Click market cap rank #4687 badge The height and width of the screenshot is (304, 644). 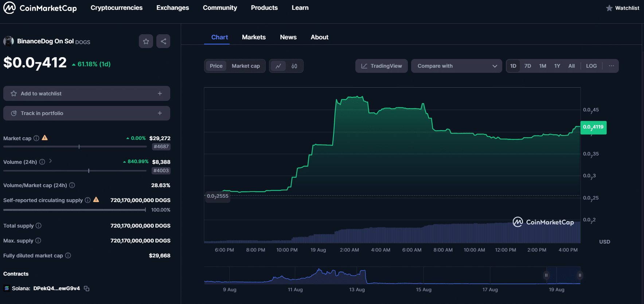coord(161,147)
